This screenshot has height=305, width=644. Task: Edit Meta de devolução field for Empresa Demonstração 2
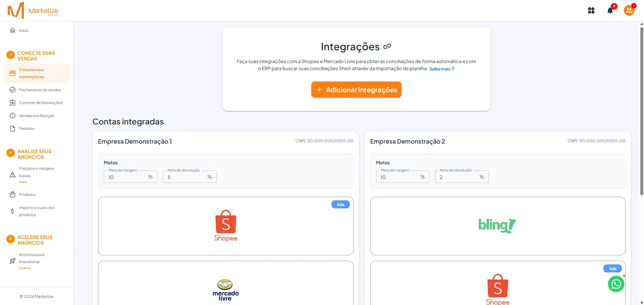pyautogui.click(x=462, y=177)
